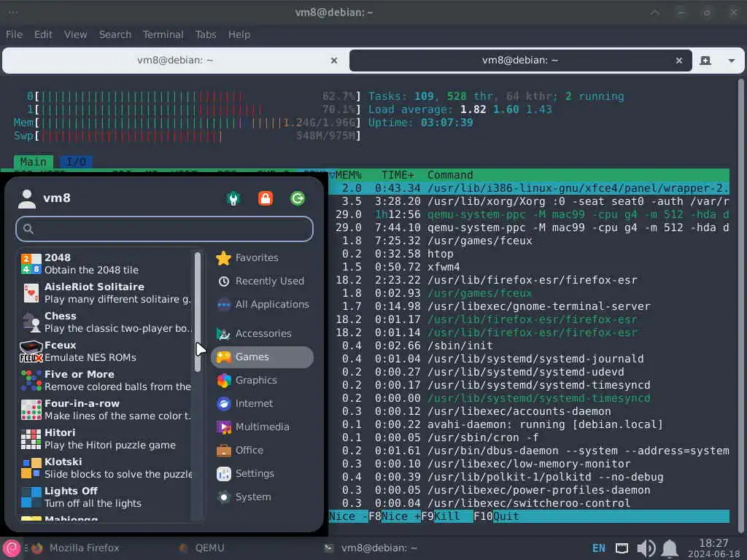
Task: Open the settings manager icon beside vm8
Action: pyautogui.click(x=233, y=198)
